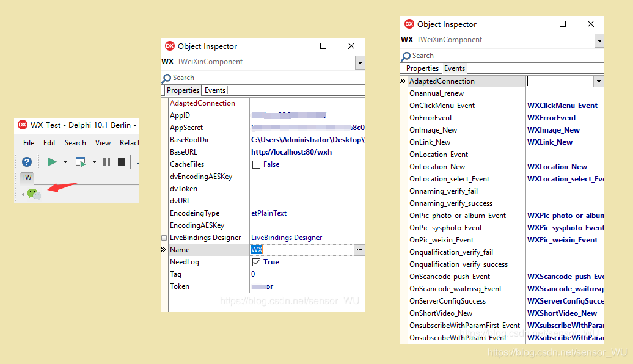Click the Run Without Debugging icon
The image size is (633, 364).
(x=80, y=162)
